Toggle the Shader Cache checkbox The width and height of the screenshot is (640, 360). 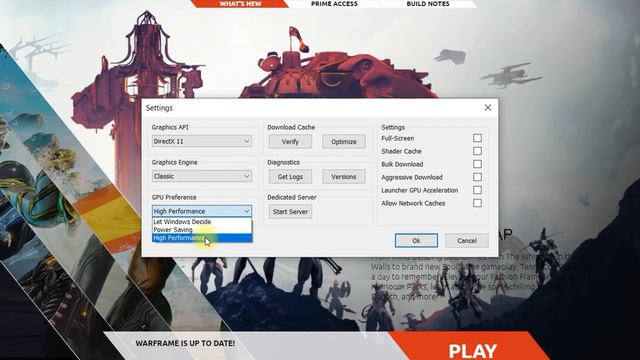click(477, 151)
